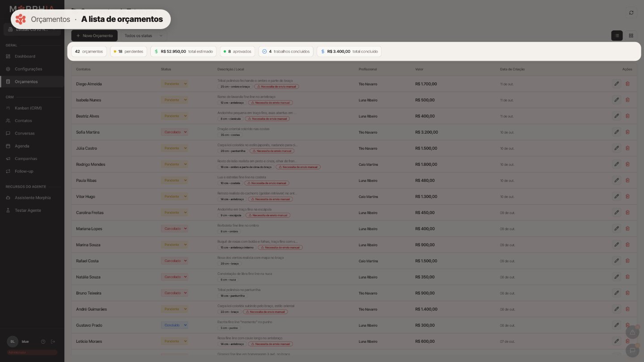Click the help icon beside user blue

[x=43, y=341]
